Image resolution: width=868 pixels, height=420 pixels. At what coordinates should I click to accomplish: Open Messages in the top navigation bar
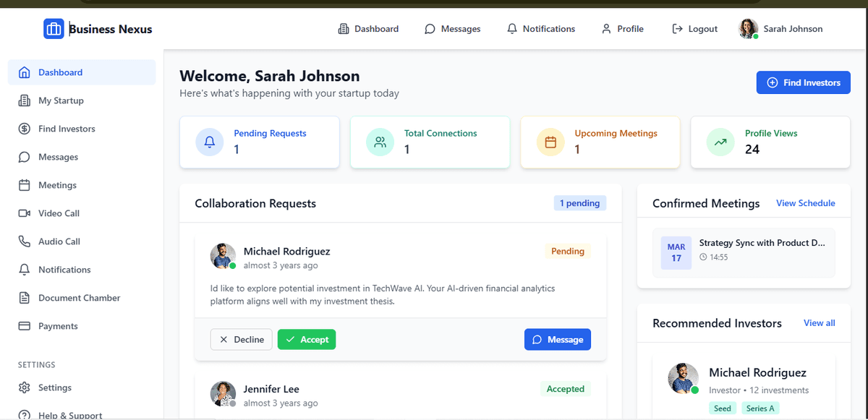(452, 29)
